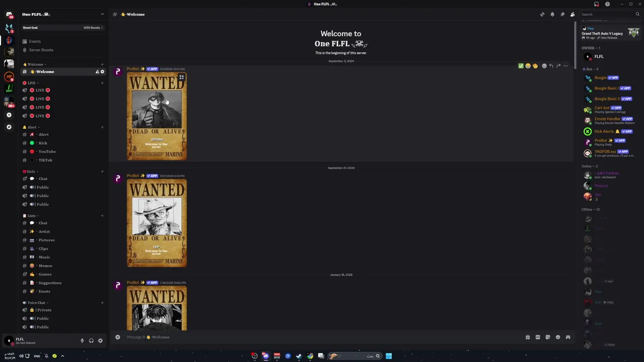Create channel in Lists category
Image resolution: width=644 pixels, height=362 pixels.
click(102, 216)
